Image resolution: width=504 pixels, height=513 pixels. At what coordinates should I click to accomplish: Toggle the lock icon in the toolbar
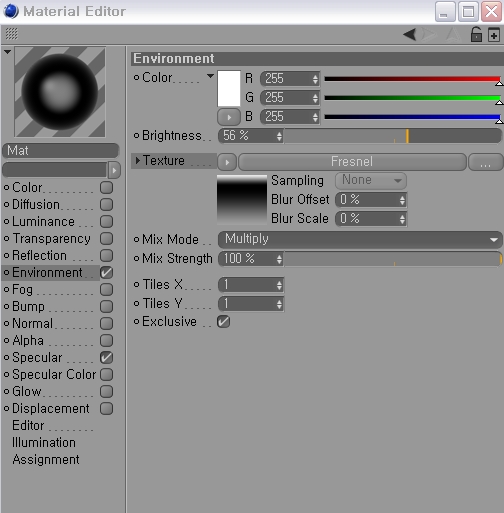point(476,34)
